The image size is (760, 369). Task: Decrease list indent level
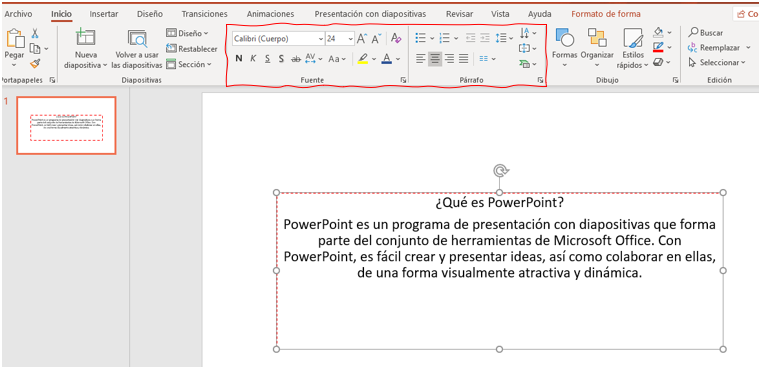click(x=470, y=38)
